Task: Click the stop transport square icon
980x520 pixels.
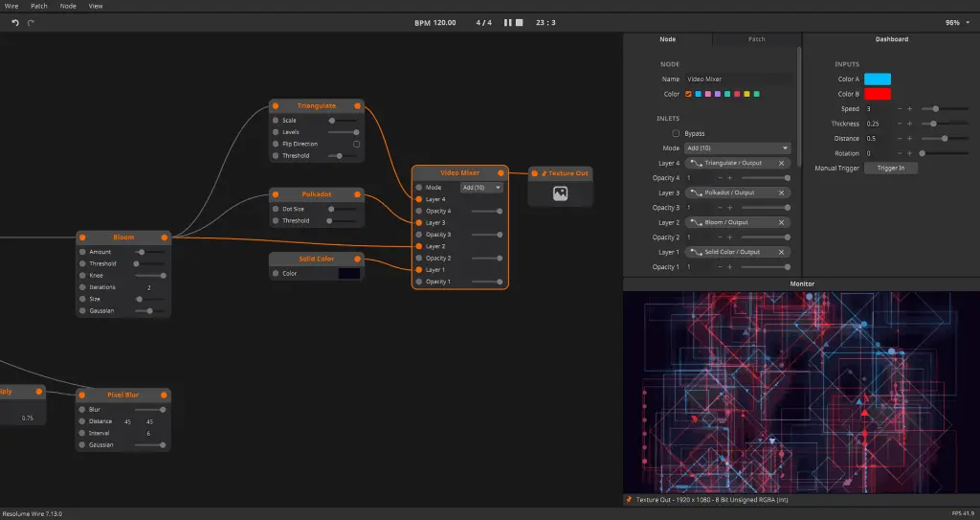Action: pos(520,22)
